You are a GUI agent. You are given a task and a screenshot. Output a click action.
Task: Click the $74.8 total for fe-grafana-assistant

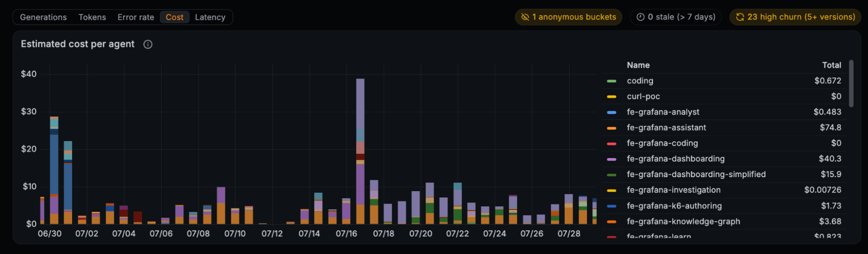point(830,128)
